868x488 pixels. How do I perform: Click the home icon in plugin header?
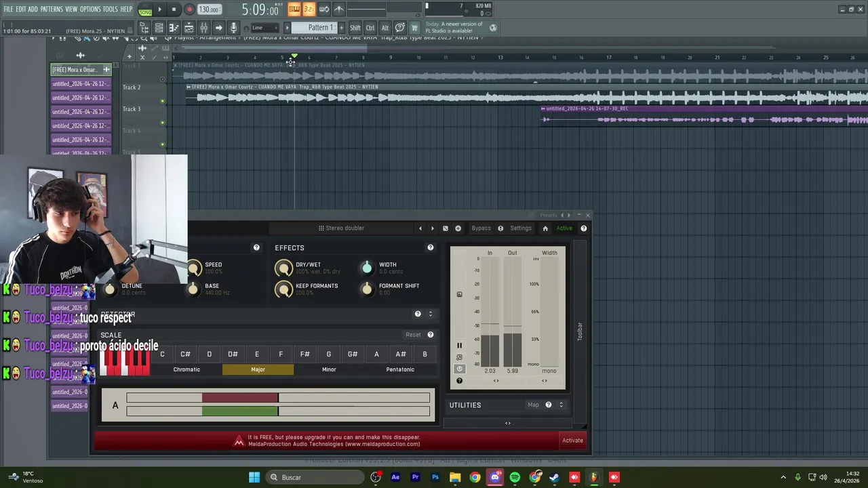(545, 228)
